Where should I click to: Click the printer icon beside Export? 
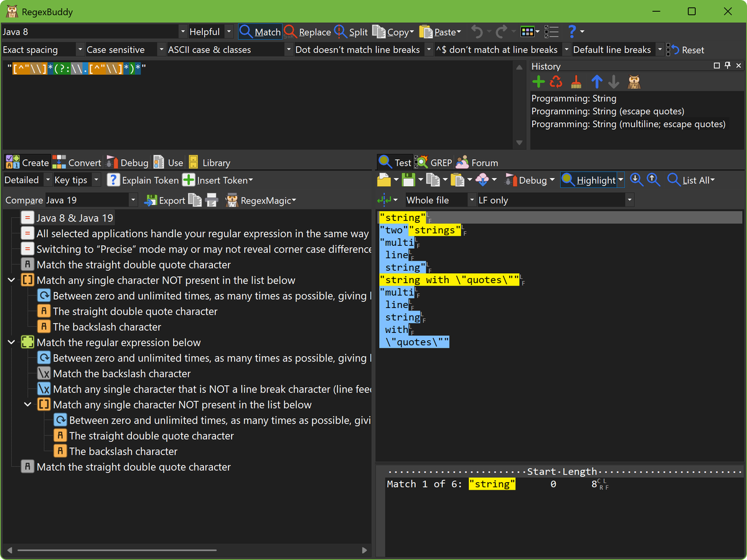[x=212, y=200]
